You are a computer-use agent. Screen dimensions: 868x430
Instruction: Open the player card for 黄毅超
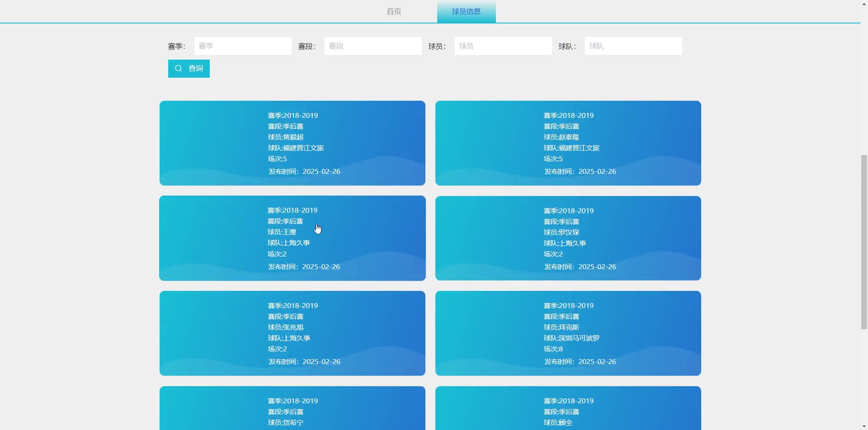pos(292,143)
